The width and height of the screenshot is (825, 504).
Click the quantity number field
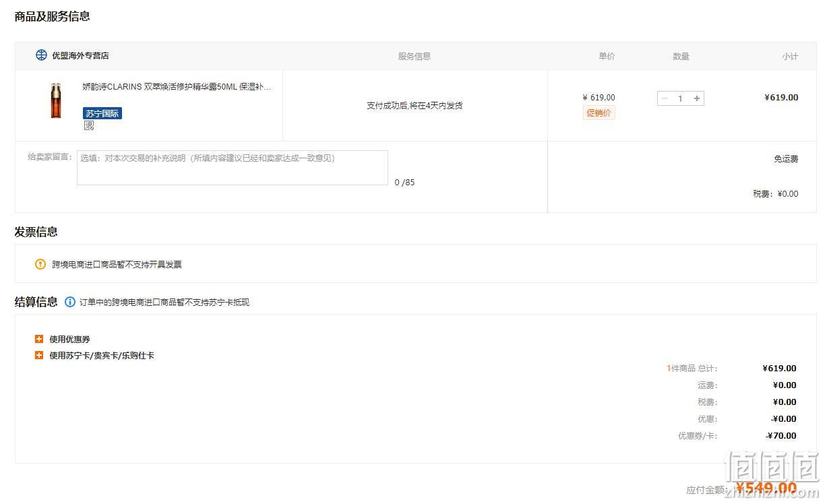(681, 98)
